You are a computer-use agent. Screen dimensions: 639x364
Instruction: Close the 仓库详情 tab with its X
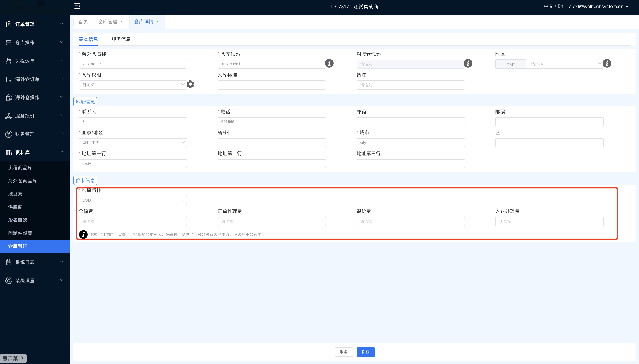[x=157, y=22]
